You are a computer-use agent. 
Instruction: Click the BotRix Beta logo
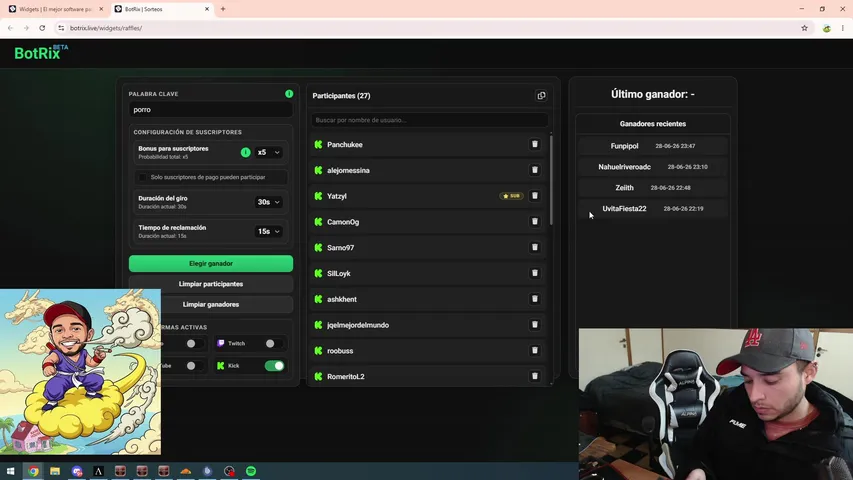click(x=41, y=52)
